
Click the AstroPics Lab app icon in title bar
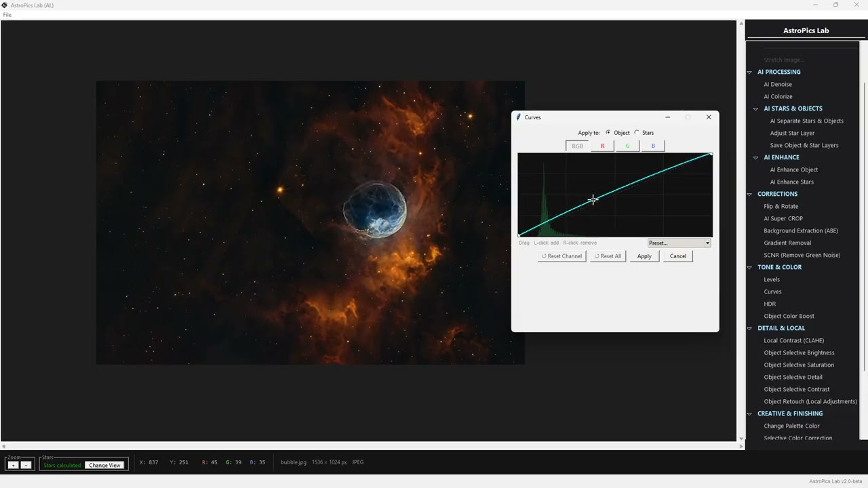[x=5, y=5]
